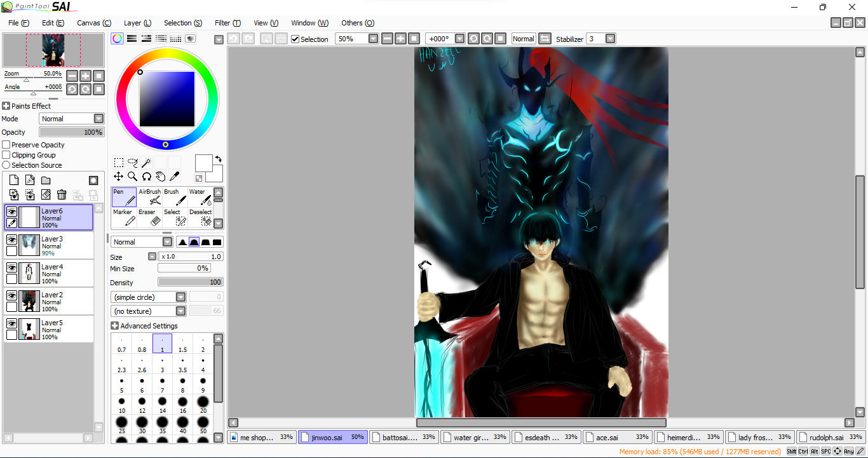Uncheck the Selection checkbox in toolbar
The image size is (868, 458).
(x=295, y=39)
